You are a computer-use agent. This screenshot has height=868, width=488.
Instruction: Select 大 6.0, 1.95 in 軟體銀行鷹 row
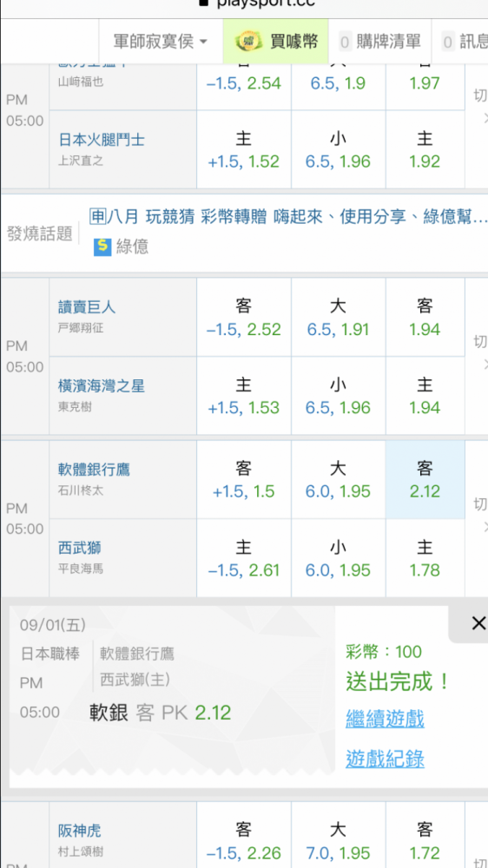point(338,479)
